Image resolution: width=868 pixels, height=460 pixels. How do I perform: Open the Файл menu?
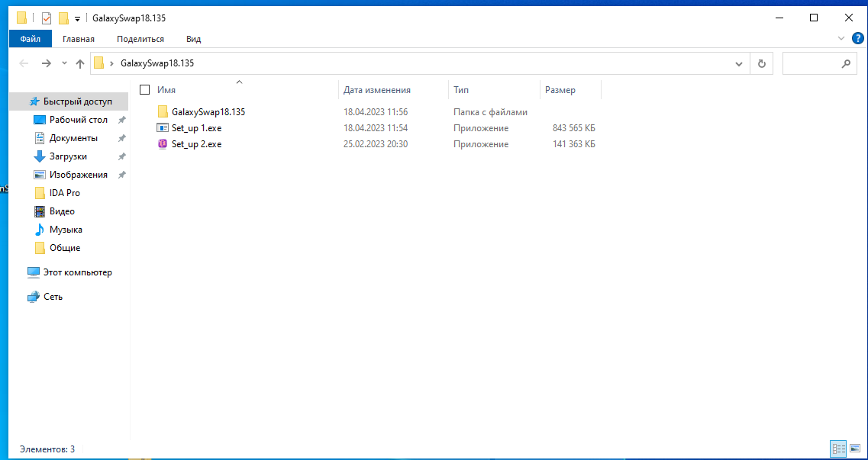31,39
